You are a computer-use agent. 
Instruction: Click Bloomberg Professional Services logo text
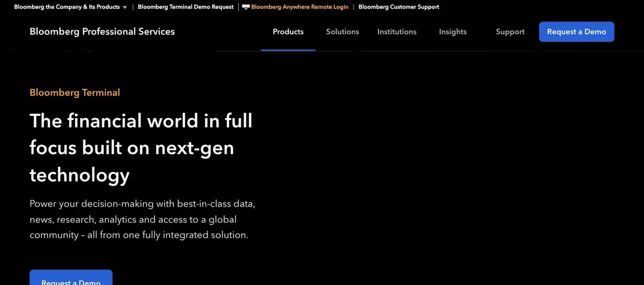(x=102, y=32)
